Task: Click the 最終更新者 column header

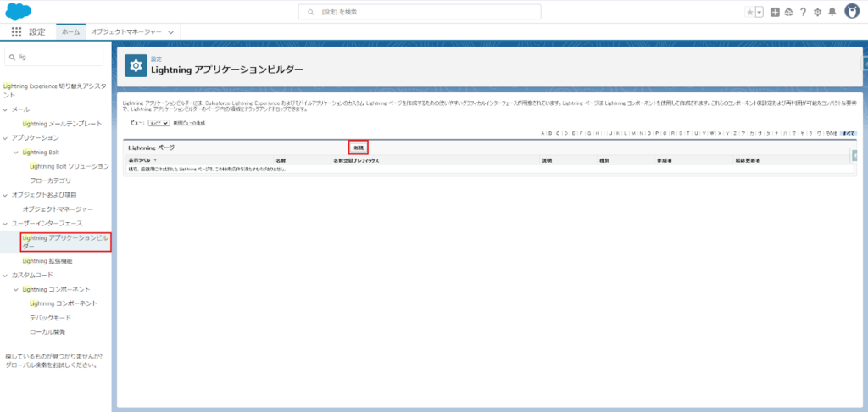Action: [748, 160]
